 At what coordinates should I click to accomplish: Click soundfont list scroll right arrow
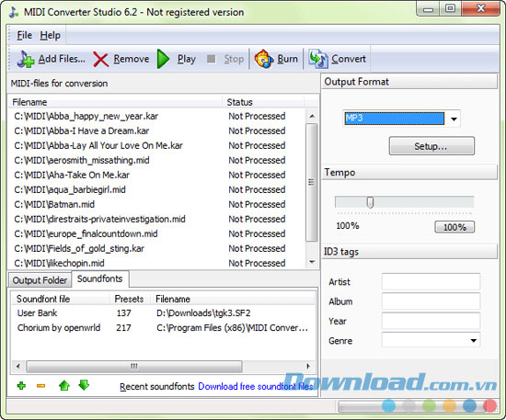click(x=308, y=366)
